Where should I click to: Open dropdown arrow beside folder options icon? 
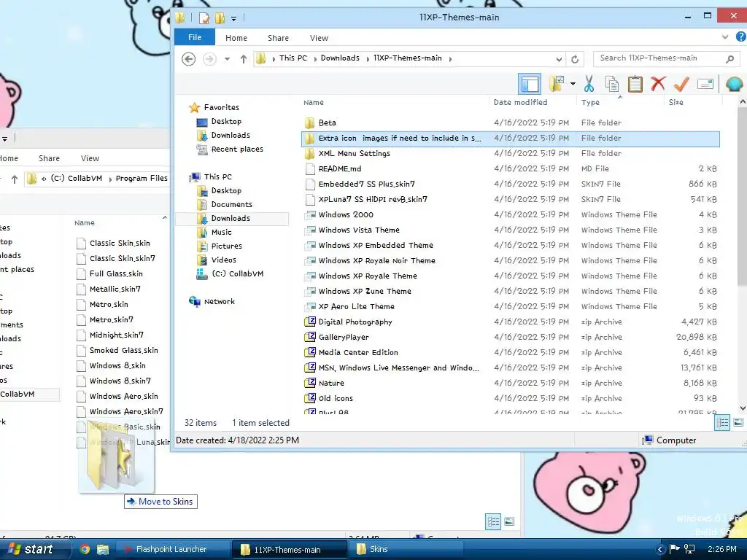pos(573,85)
